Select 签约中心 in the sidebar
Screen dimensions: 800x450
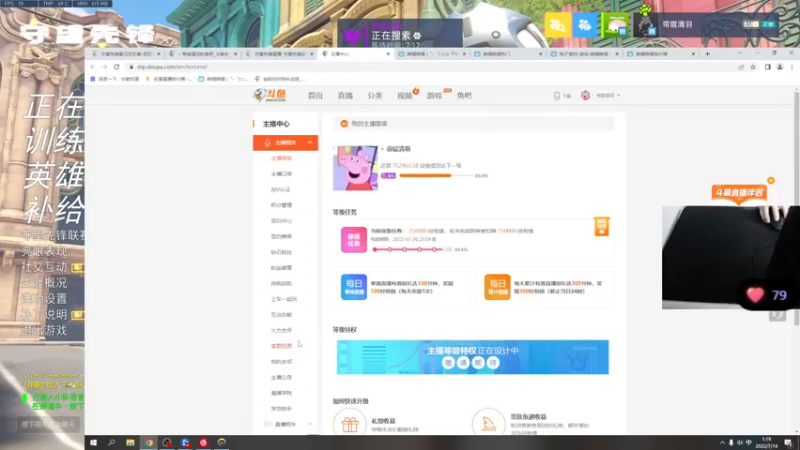(x=281, y=221)
